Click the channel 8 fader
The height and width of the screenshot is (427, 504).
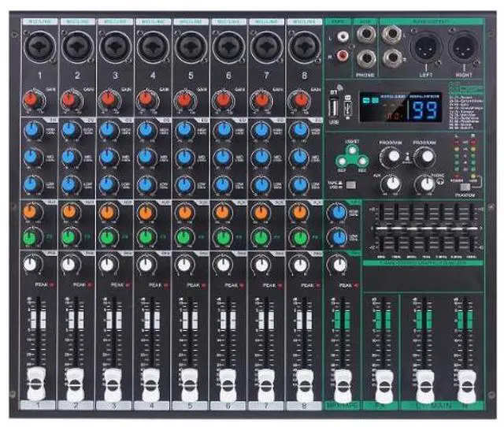point(304,384)
